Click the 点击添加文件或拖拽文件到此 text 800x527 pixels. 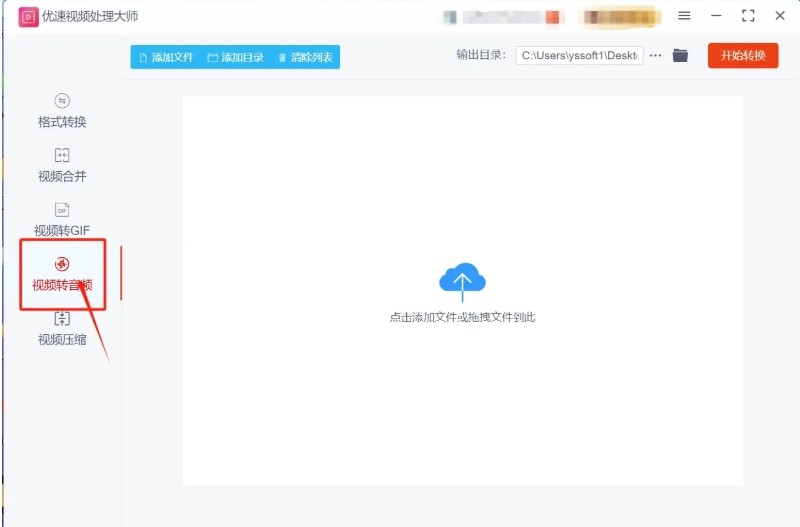[462, 317]
